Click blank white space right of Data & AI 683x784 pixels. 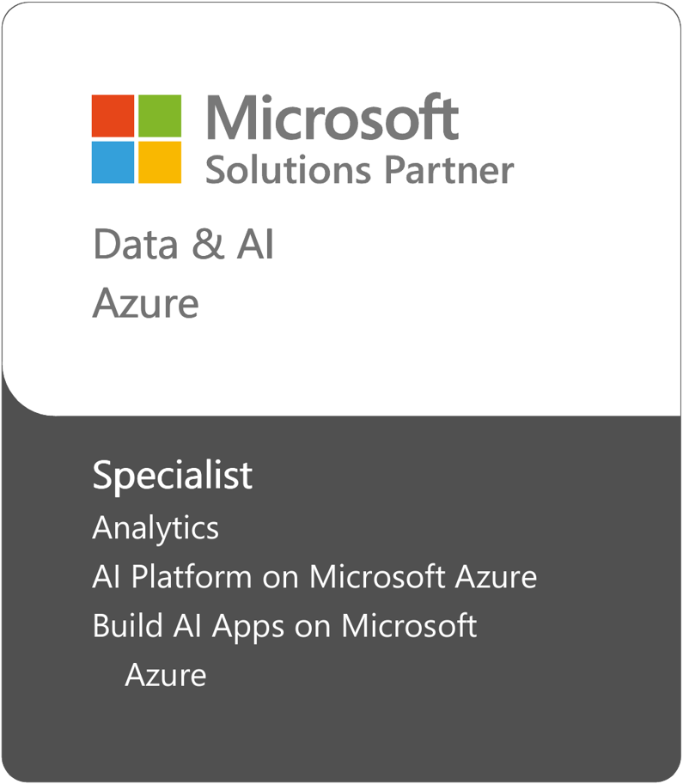pyautogui.click(x=473, y=245)
